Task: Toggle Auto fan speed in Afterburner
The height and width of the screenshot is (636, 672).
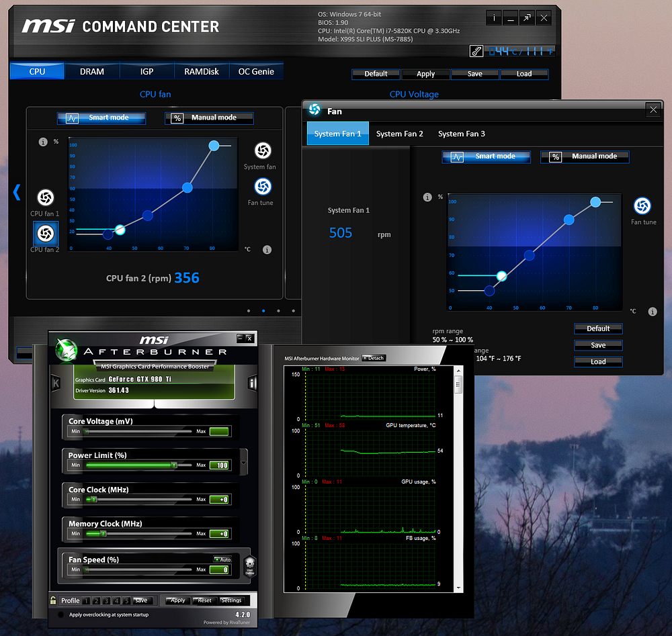Action: tap(222, 559)
